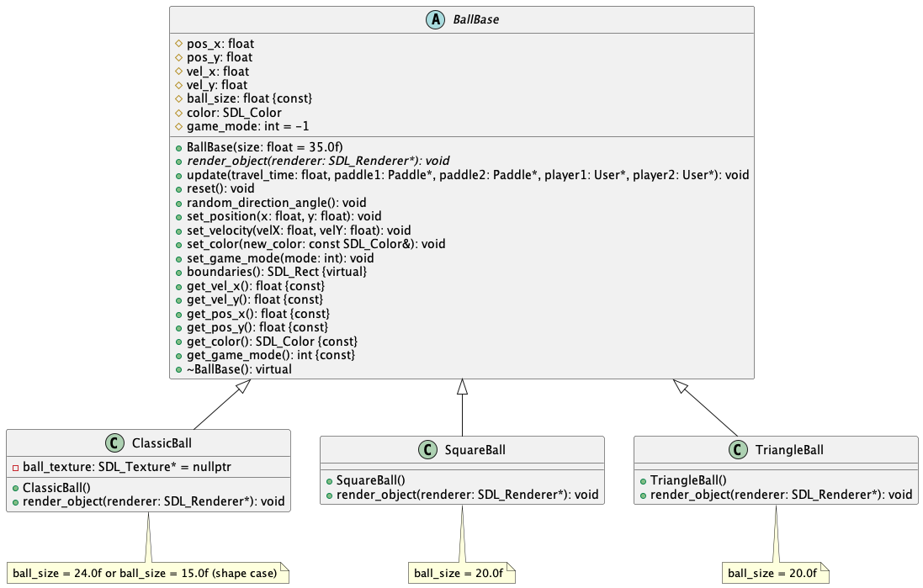Click the 'ball_size = 20.0f' note under SquareBall
923x588 pixels.
click(461, 574)
